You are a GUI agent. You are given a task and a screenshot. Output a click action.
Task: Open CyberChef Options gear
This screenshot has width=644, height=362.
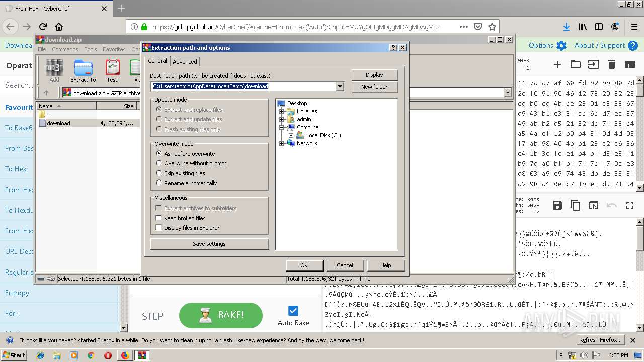(561, 46)
